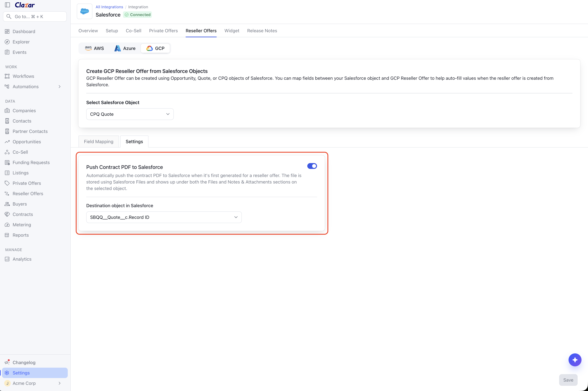This screenshot has width=588, height=391.
Task: Click the Buyers people icon
Action: (x=7, y=204)
